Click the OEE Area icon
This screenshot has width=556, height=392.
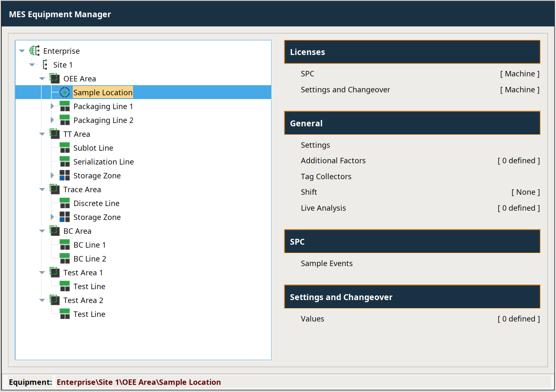tap(55, 78)
